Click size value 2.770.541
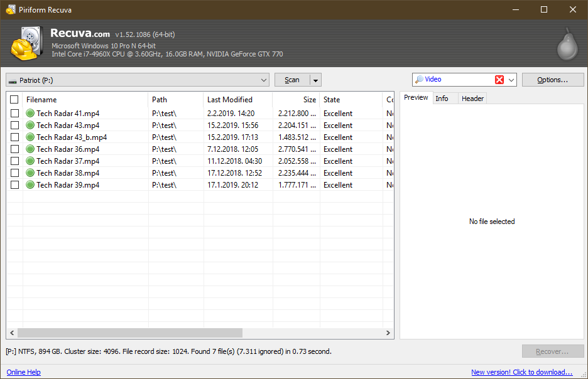The width and height of the screenshot is (588, 379). pos(297,149)
